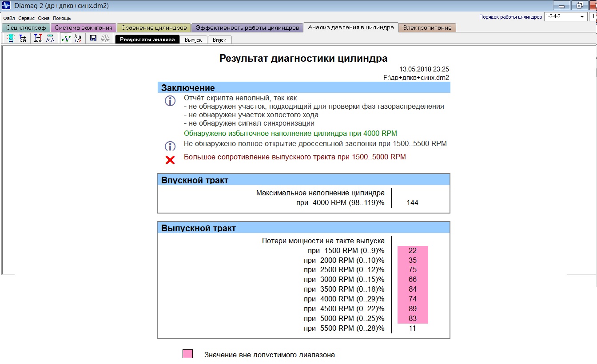The height and width of the screenshot is (364, 597).
Task: Open the Помощь menu
Action: tap(62, 18)
